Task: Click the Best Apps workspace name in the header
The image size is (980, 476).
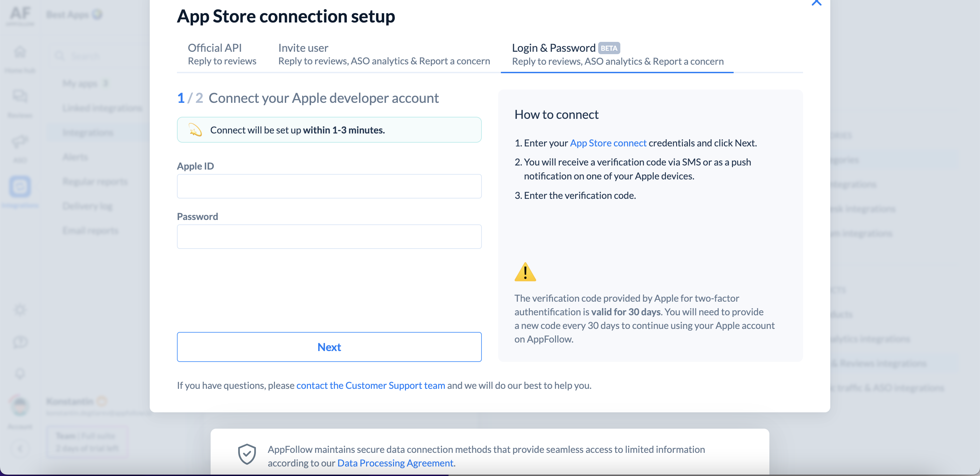Action: pyautogui.click(x=68, y=15)
